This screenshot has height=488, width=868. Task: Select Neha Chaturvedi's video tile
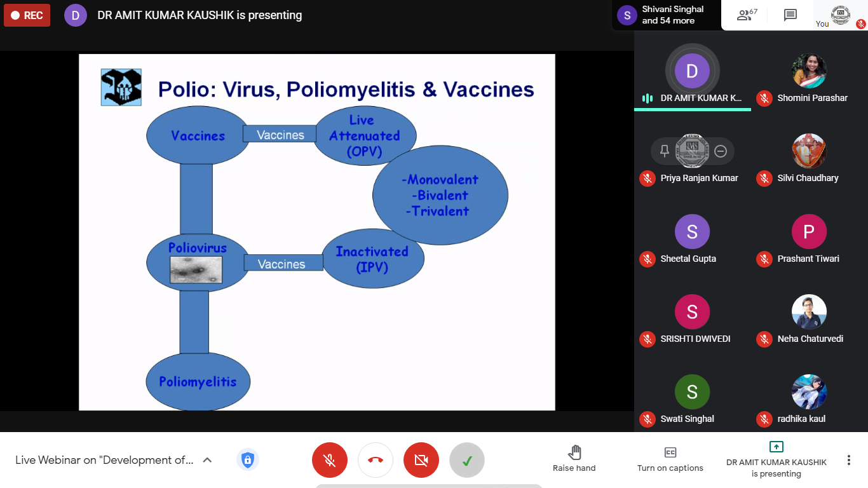pyautogui.click(x=808, y=318)
